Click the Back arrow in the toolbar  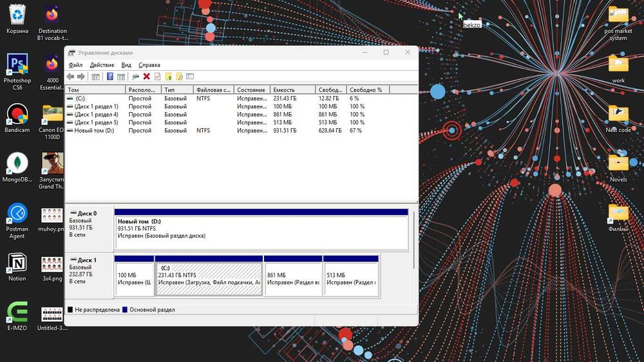point(70,77)
